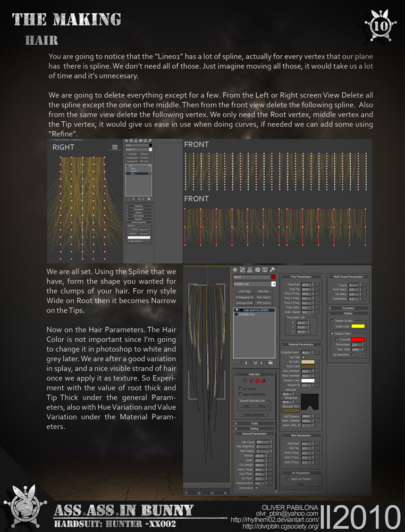Uncheck the Display Hairs checkbox
Screen dimensions: 405x532
pos(332,334)
